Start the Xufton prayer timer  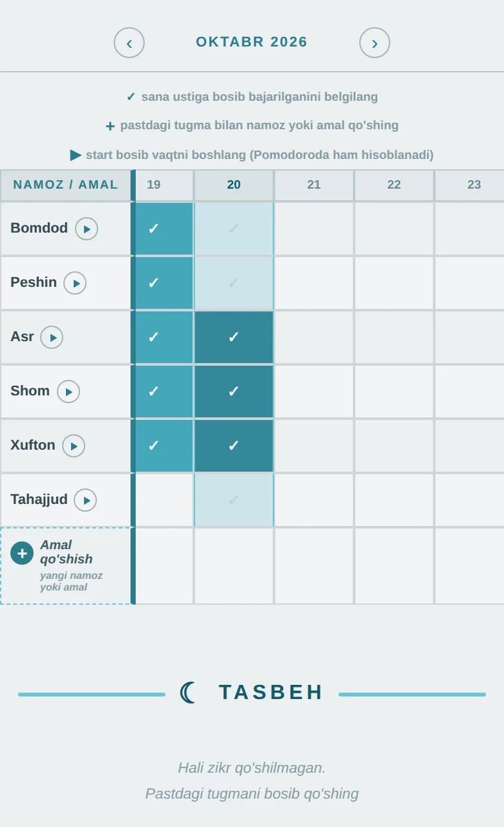tap(74, 446)
